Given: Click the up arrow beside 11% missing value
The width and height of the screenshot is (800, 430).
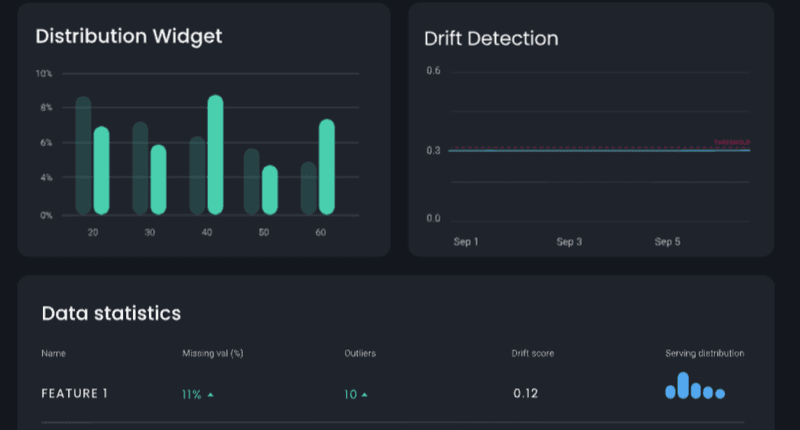Looking at the screenshot, I should (210, 395).
